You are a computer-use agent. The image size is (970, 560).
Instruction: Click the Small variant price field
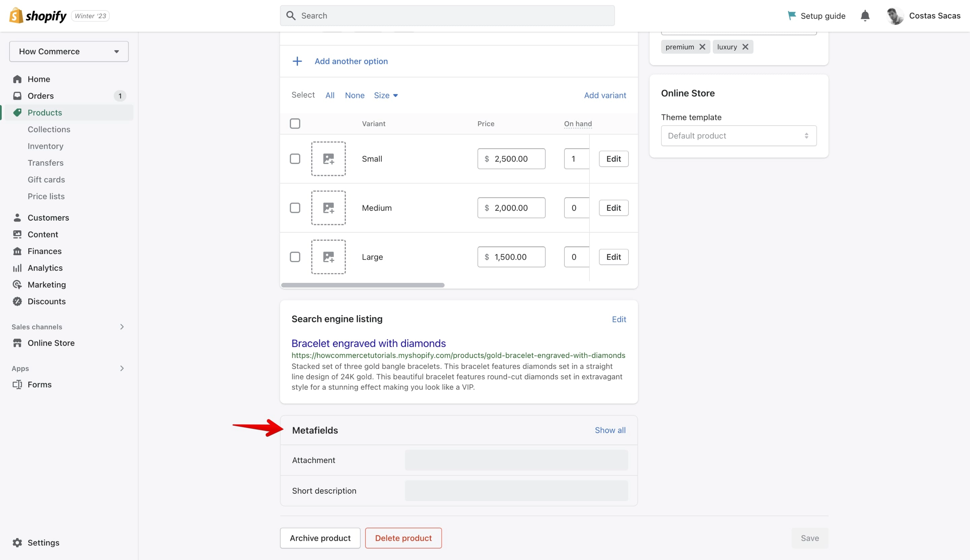coord(511,159)
